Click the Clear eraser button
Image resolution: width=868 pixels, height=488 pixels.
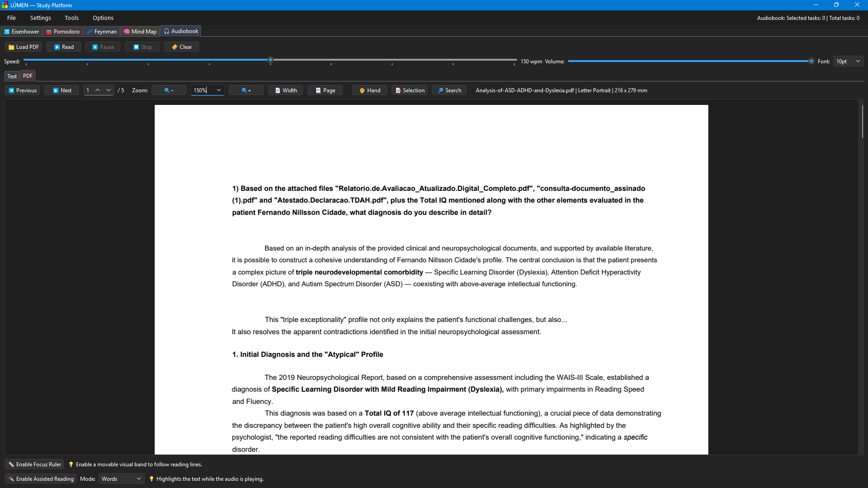click(181, 47)
